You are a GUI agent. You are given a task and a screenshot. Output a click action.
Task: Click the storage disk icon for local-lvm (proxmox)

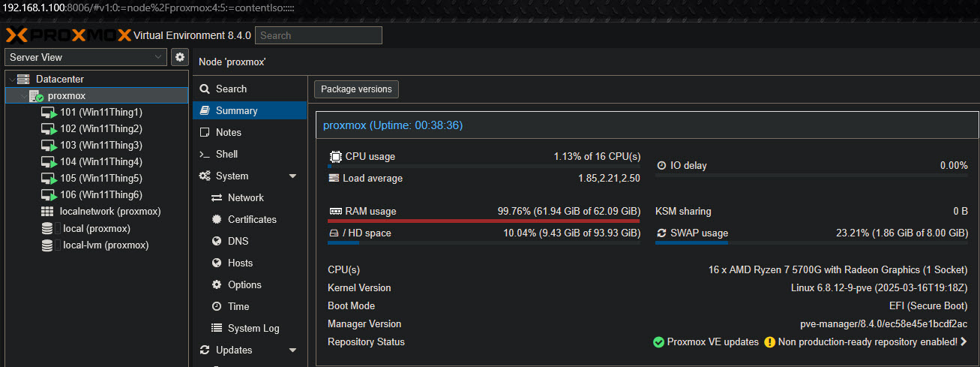[47, 245]
